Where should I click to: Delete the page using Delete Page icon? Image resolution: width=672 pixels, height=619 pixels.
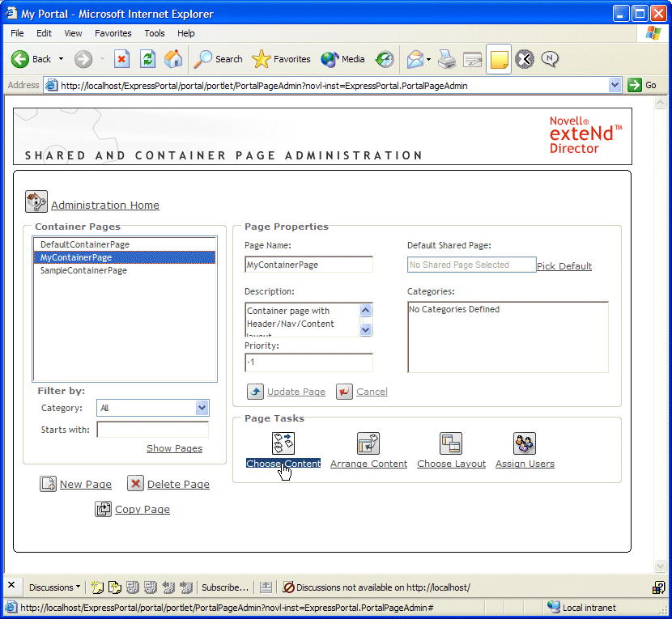tap(134, 484)
